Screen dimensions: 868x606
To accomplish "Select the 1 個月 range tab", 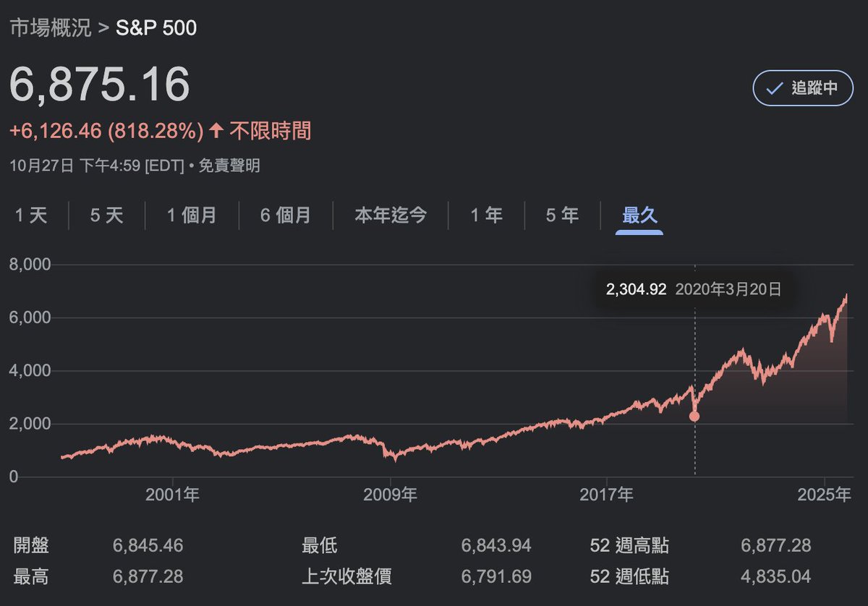I will coord(192,215).
